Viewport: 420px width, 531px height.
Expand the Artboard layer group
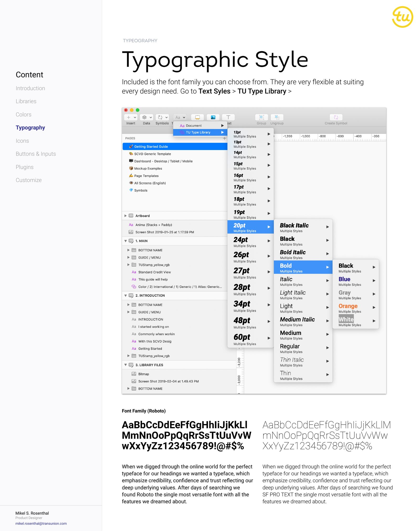(125, 216)
